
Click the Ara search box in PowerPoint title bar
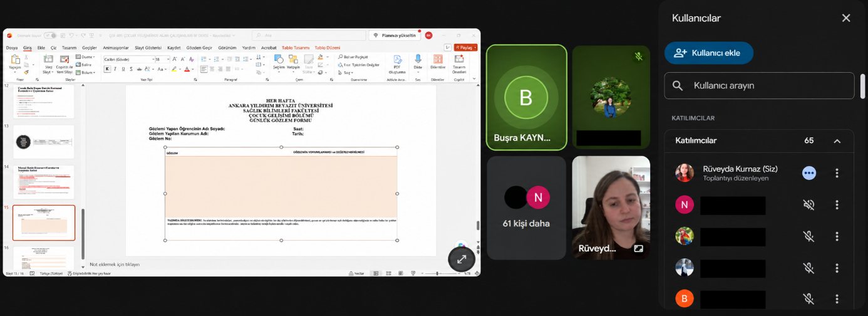[x=308, y=36]
